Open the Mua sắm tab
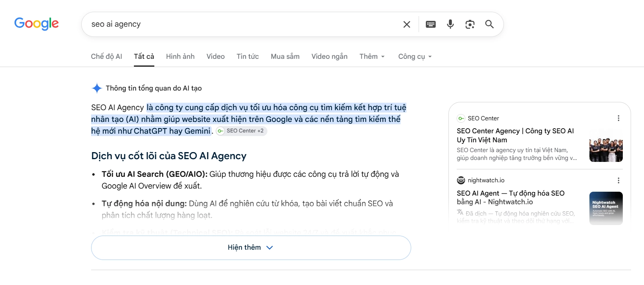This screenshot has height=285, width=644. [285, 56]
